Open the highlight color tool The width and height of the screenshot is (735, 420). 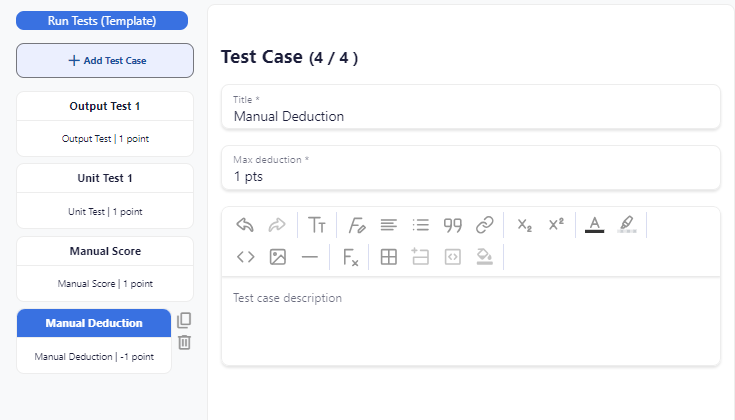pyautogui.click(x=627, y=225)
